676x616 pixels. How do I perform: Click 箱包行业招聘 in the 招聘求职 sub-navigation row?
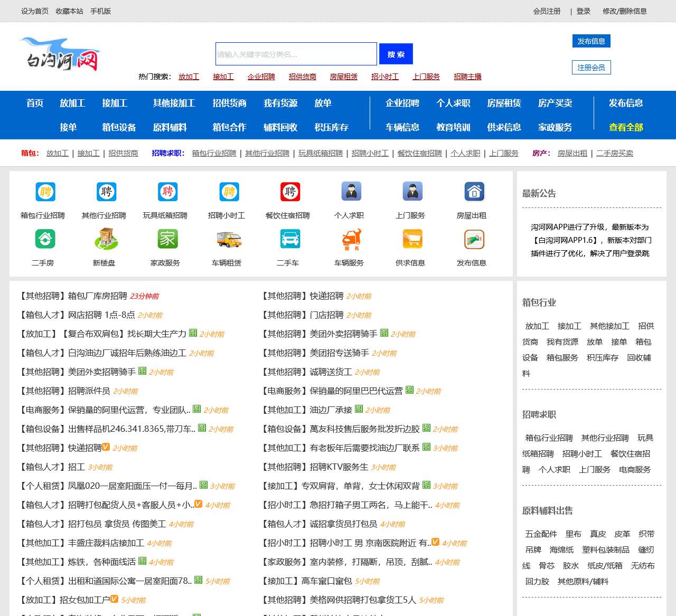[x=214, y=153]
